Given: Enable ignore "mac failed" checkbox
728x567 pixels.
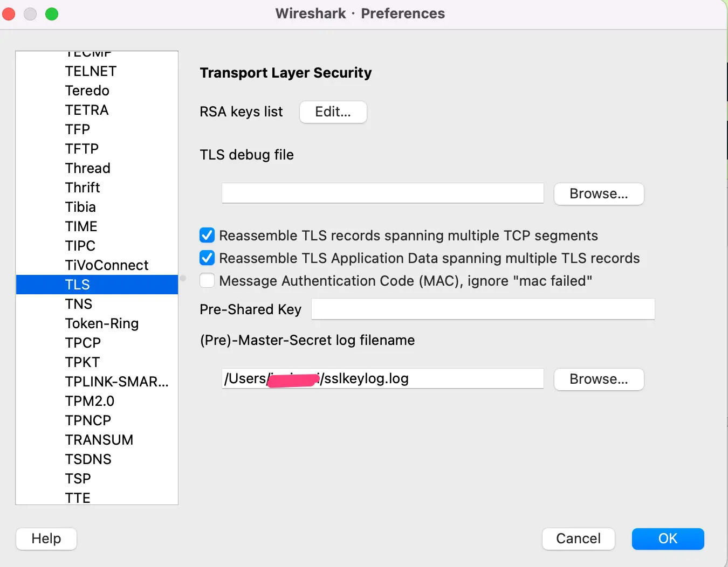Looking at the screenshot, I should [x=207, y=281].
